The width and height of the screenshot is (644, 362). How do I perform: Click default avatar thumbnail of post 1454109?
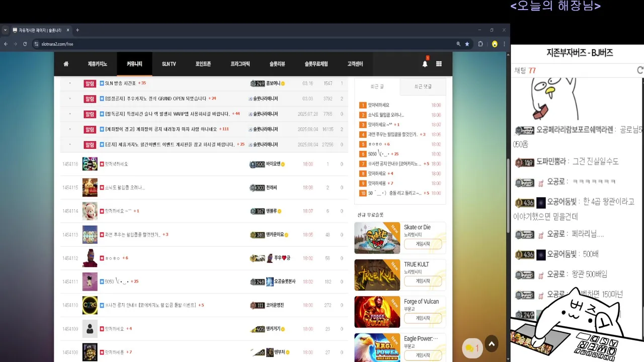[90, 329]
